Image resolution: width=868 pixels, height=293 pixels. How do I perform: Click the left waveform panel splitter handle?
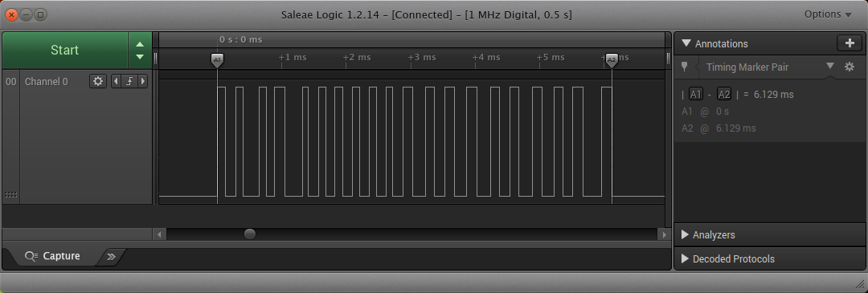coord(156,59)
